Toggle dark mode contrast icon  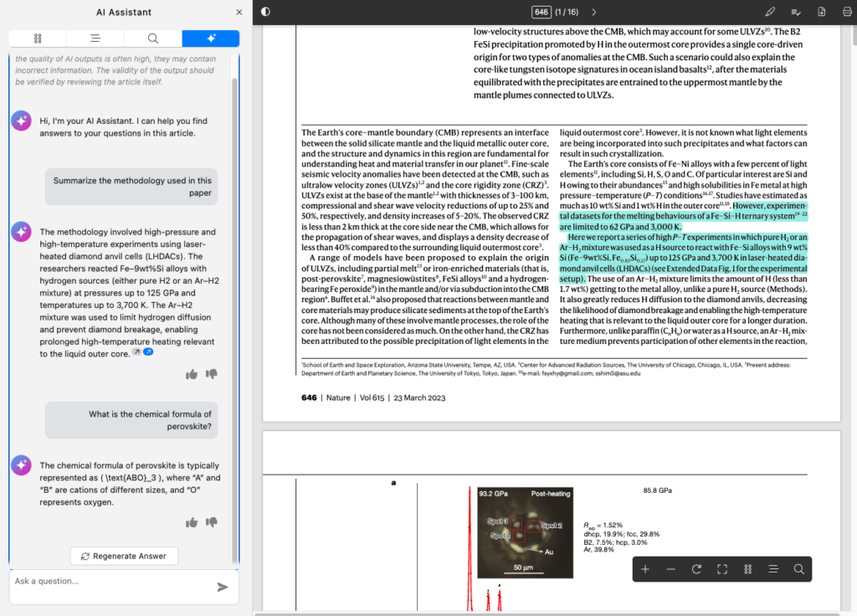point(266,12)
